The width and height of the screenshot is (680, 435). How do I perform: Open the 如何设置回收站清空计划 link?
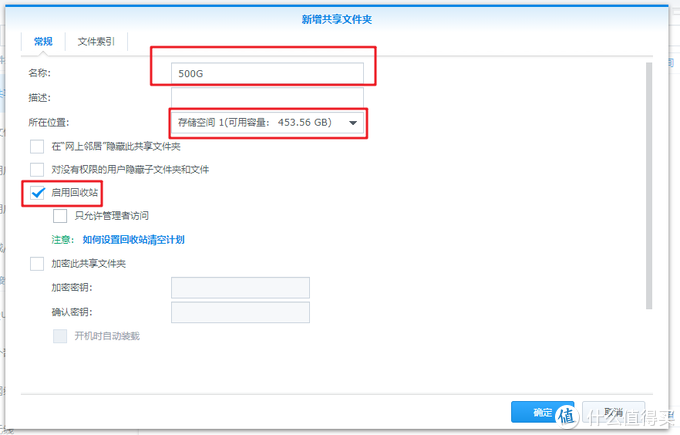pos(134,240)
